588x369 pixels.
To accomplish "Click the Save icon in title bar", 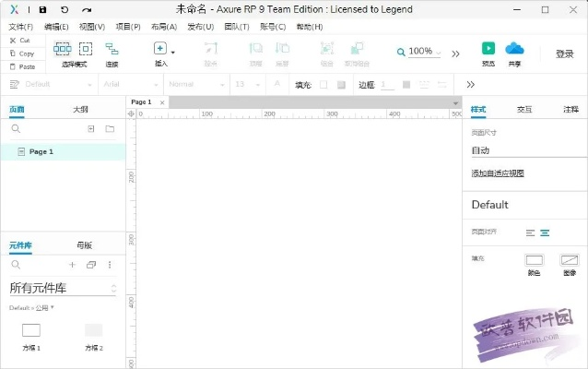I will pyautogui.click(x=42, y=9).
